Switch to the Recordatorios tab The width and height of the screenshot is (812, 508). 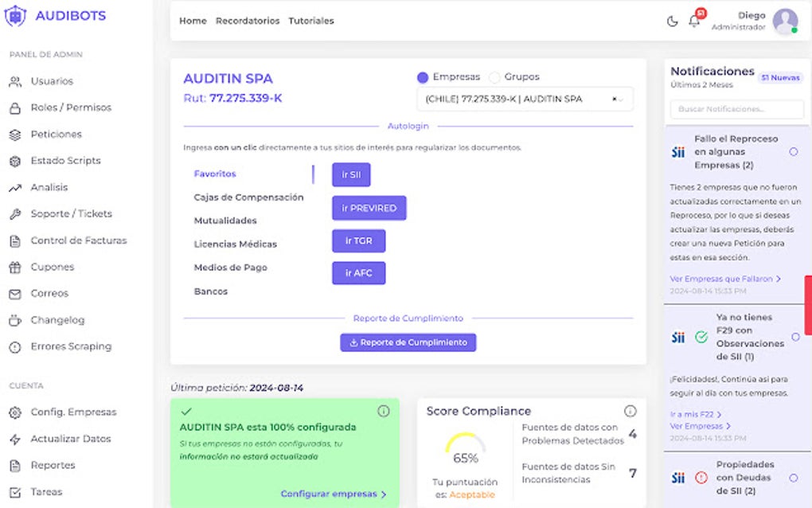pos(248,21)
